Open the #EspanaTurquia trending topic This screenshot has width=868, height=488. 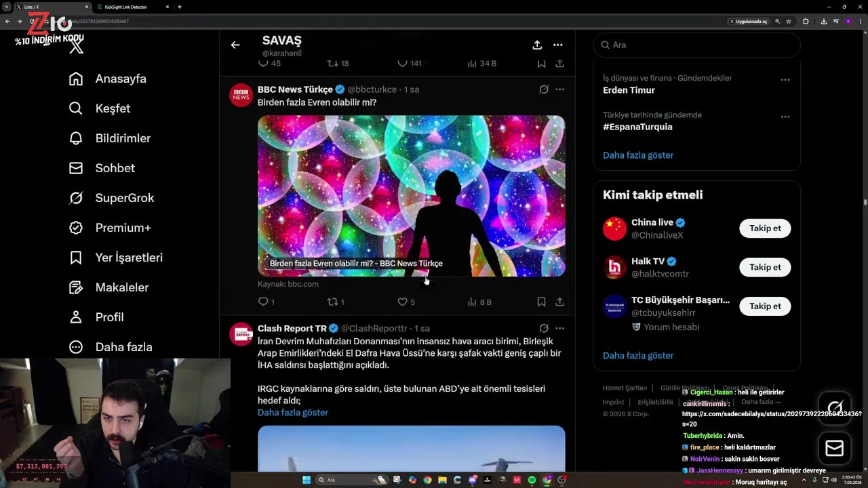637,127
